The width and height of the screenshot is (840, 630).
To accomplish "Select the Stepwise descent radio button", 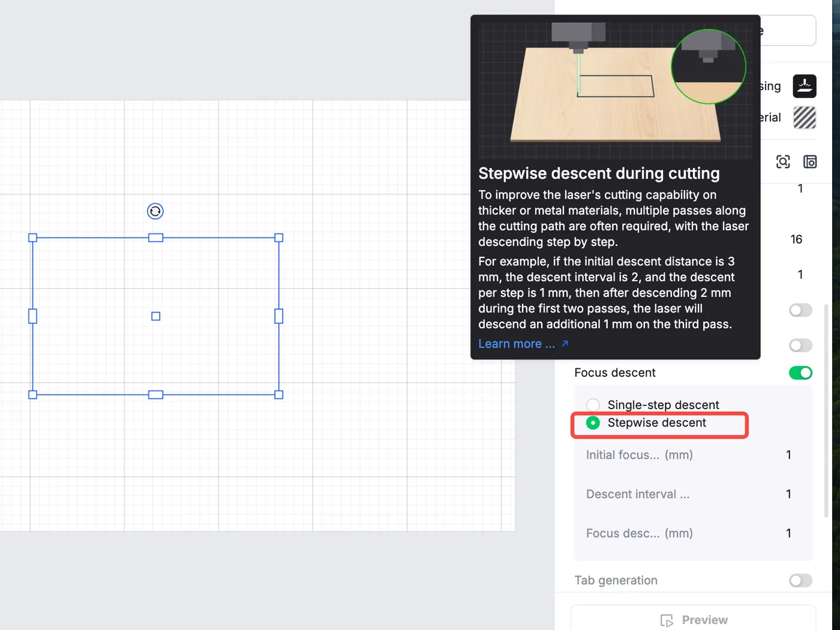I will 593,423.
